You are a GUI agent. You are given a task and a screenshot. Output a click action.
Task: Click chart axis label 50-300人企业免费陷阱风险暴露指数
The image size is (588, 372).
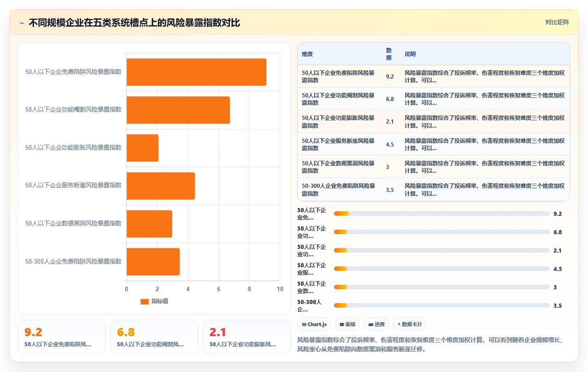(x=73, y=261)
